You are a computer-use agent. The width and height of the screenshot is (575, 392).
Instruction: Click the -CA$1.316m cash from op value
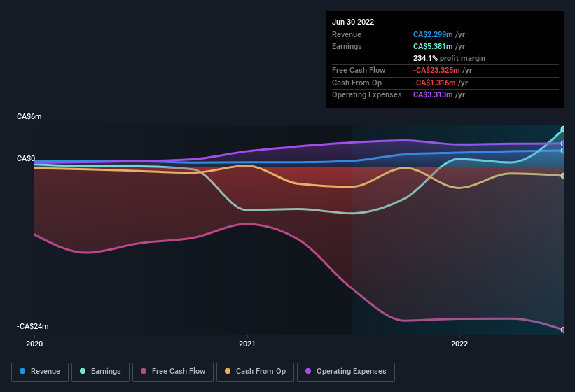[x=434, y=83]
